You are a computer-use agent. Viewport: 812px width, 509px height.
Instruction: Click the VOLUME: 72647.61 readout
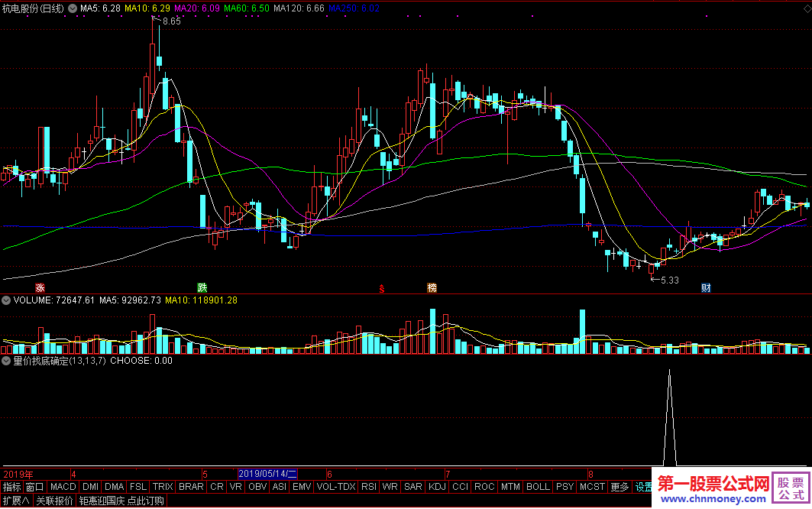click(x=54, y=300)
